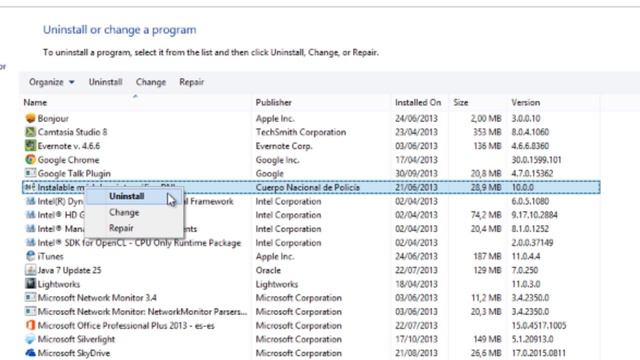Click the 28,9 MB size cell

[486, 187]
